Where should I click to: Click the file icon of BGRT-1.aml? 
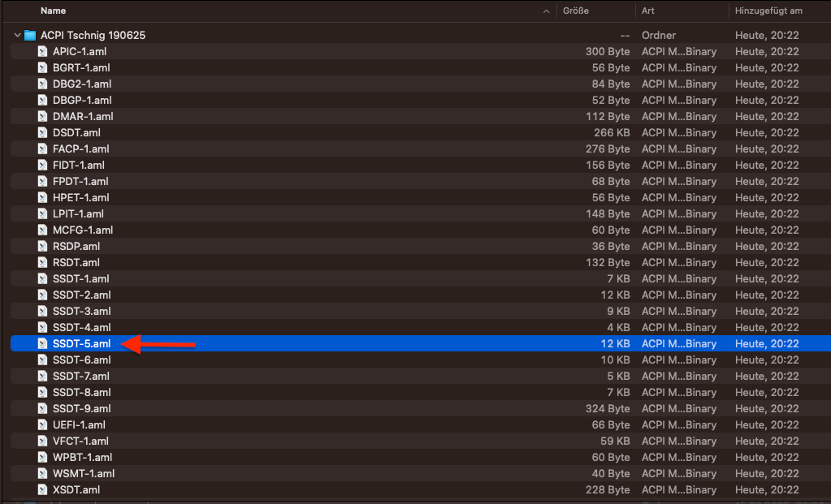(42, 67)
